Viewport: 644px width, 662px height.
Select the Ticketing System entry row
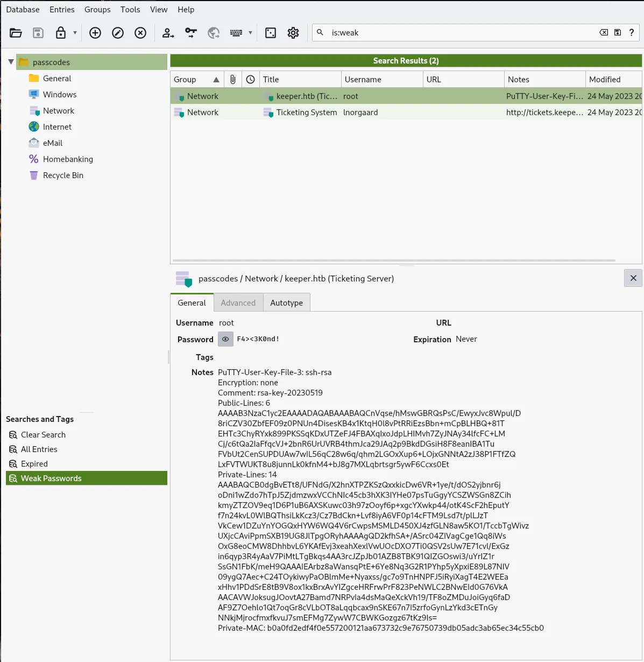coord(307,112)
